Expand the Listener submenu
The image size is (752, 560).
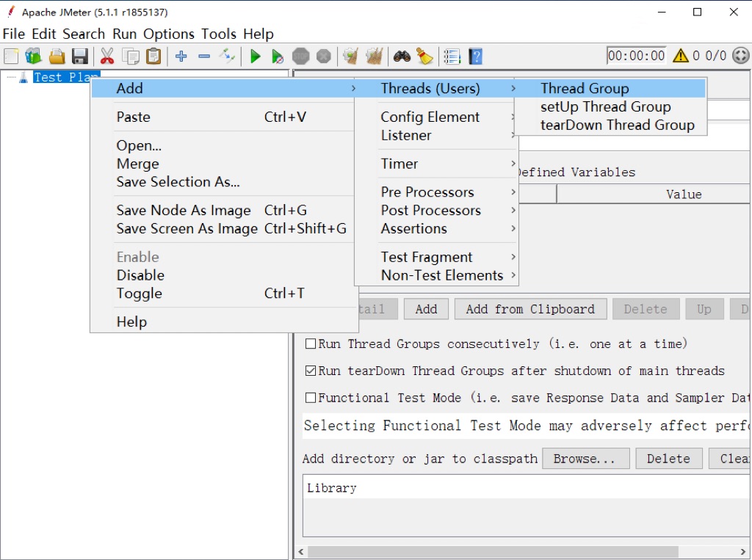tap(436, 135)
